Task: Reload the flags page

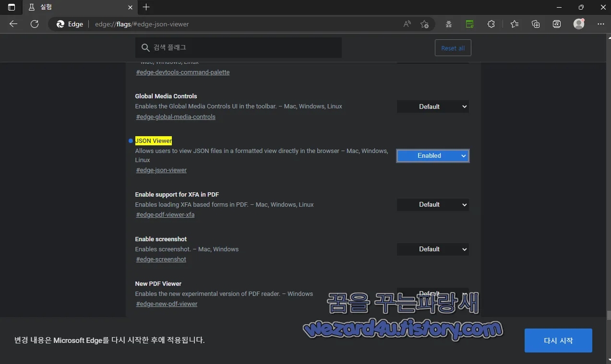Action: 35,24
